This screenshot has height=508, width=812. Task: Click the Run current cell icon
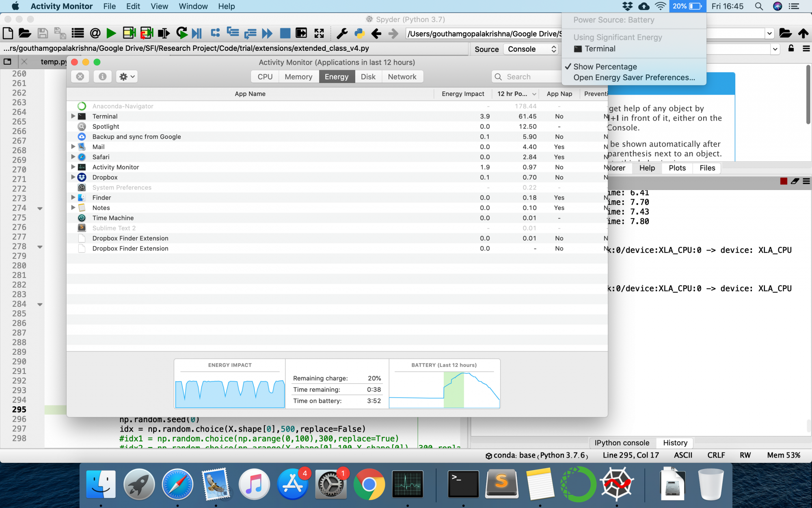coord(129,33)
